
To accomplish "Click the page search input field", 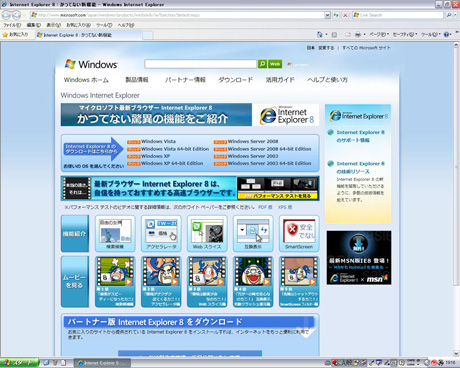I will point(201,64).
